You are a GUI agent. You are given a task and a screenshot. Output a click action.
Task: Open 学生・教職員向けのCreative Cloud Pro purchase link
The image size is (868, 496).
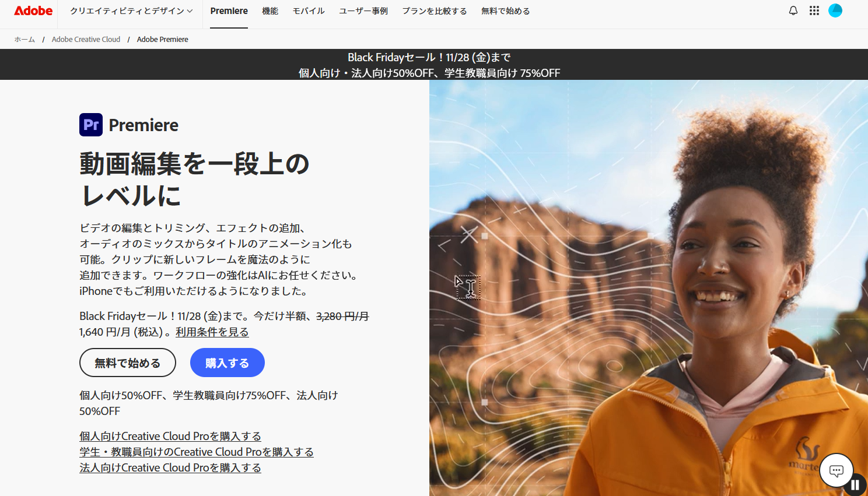197,452
